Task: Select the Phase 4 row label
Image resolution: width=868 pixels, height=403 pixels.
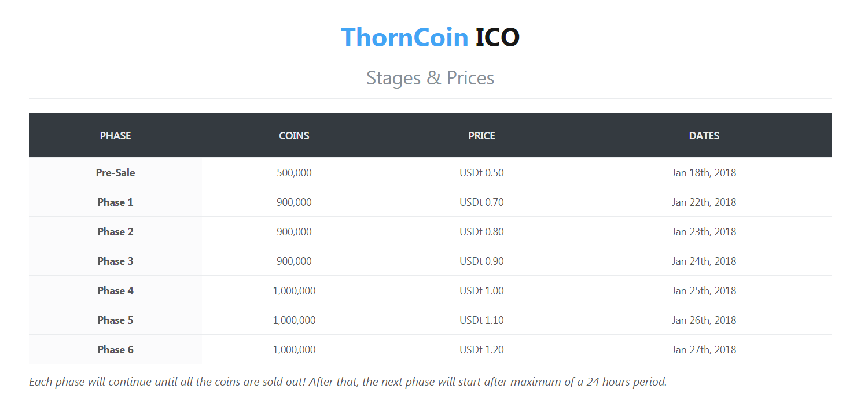Action: pyautogui.click(x=115, y=290)
